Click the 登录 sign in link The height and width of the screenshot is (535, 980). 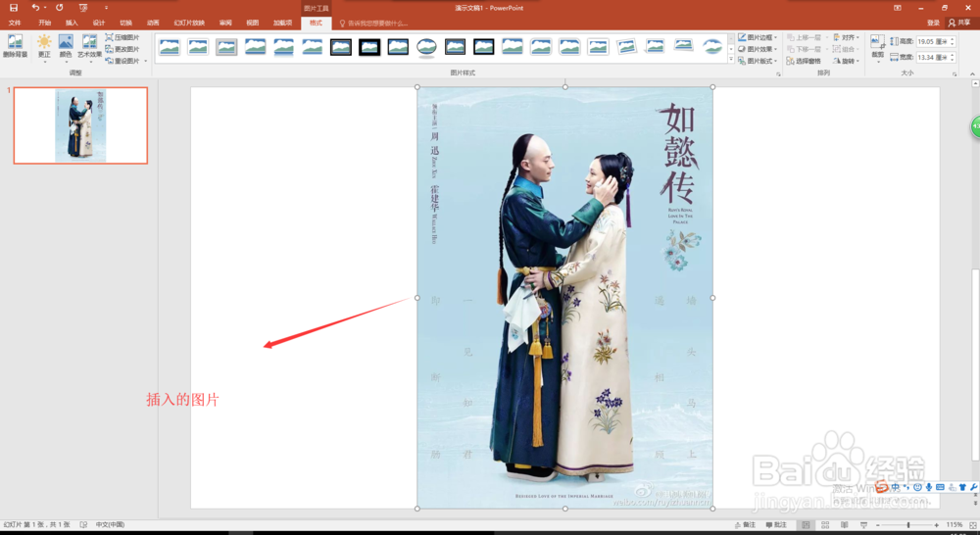tap(933, 23)
